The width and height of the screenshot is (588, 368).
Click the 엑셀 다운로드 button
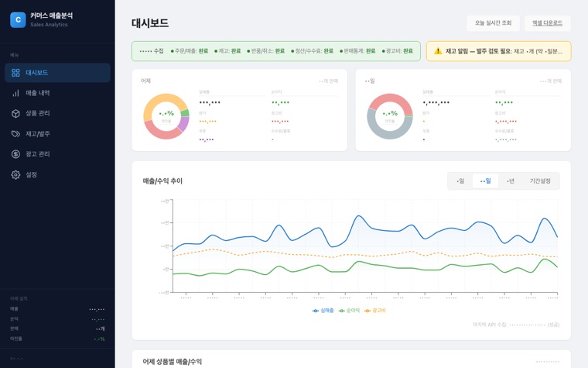[548, 23]
